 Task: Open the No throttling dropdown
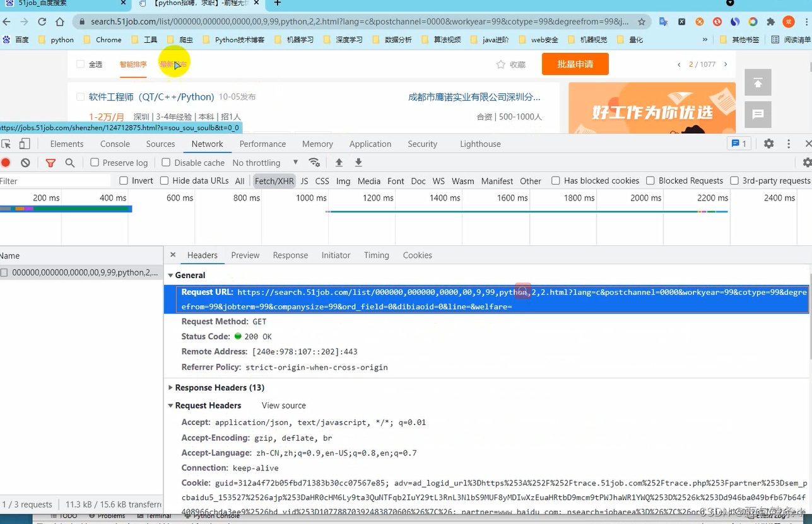265,163
